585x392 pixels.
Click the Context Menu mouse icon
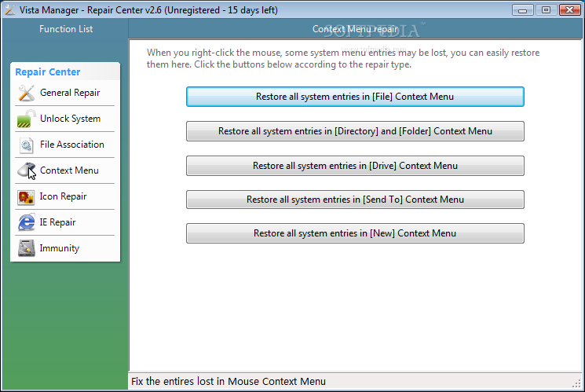pos(26,170)
